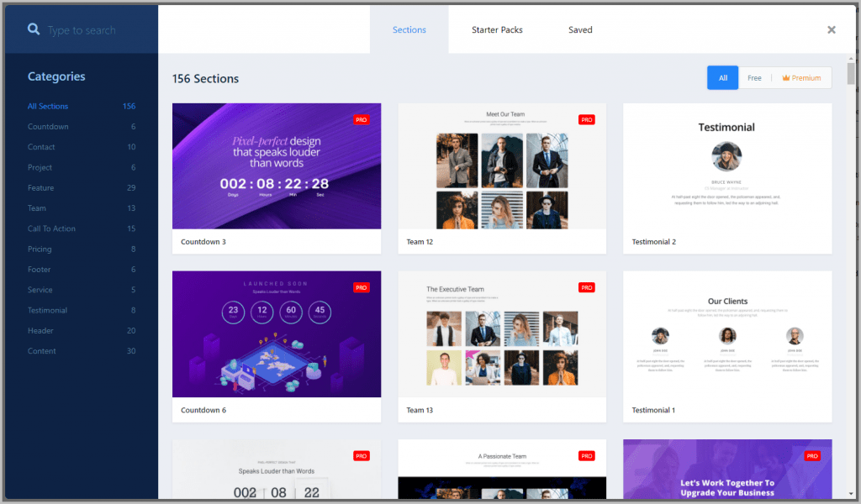
Task: Click the PRO badge on Countdown 3
Action: 362,119
